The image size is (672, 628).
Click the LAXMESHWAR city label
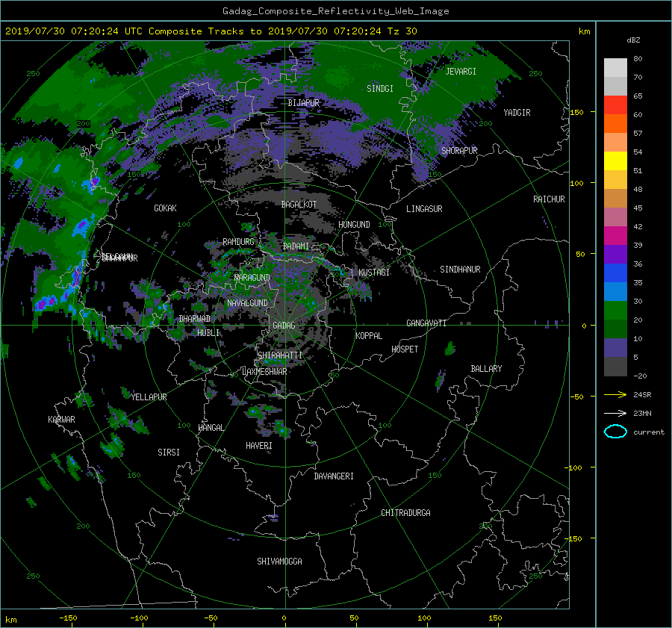click(264, 372)
